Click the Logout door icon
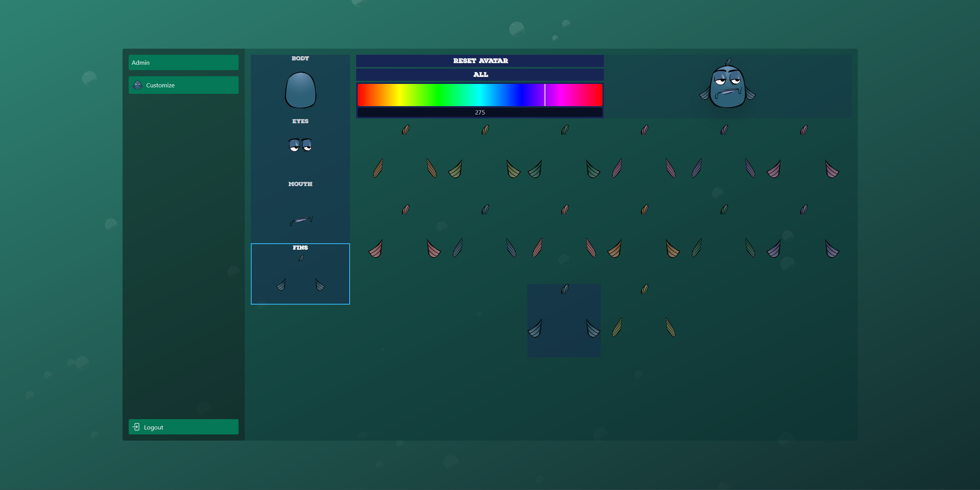Screen dimensions: 980x490 click(137, 427)
